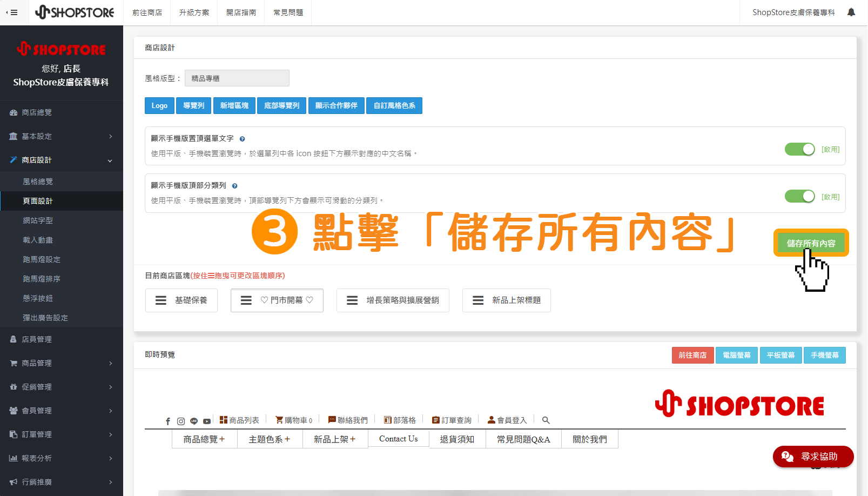Collapse 商店設計 sidebar section

[62, 160]
